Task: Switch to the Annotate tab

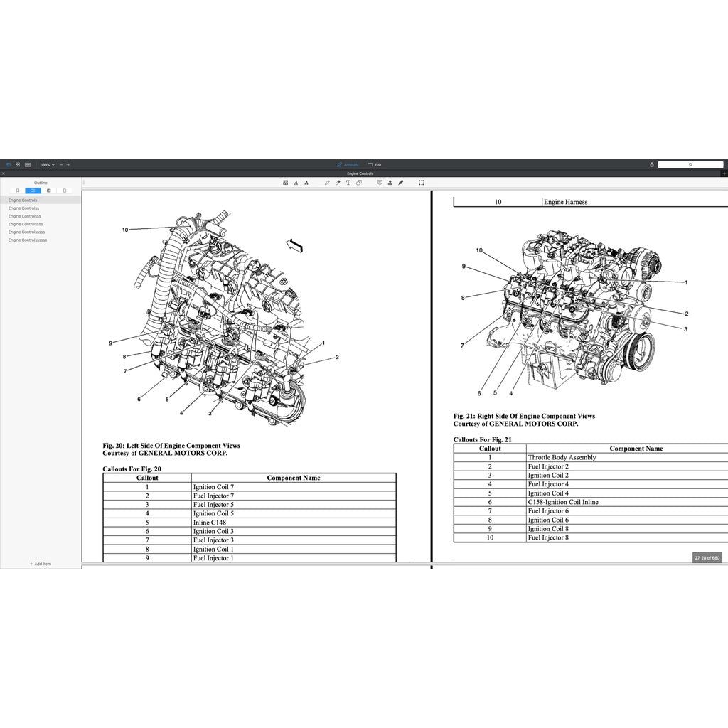Action: [348, 164]
